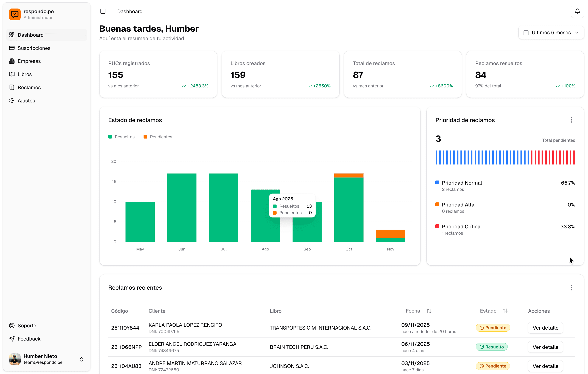The width and height of the screenshot is (588, 374).
Task: Click Ver detalle for claim 251110Y844
Action: pos(545,328)
